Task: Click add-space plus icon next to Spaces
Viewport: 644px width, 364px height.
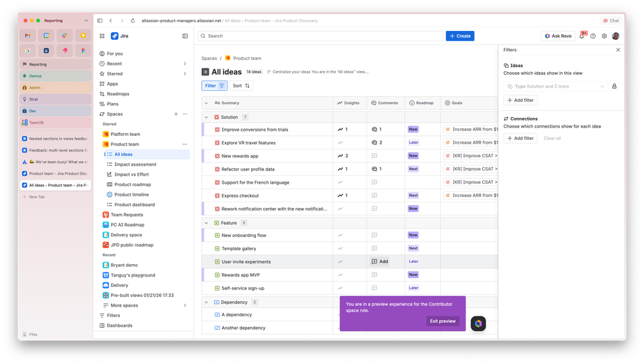Action: click(176, 114)
